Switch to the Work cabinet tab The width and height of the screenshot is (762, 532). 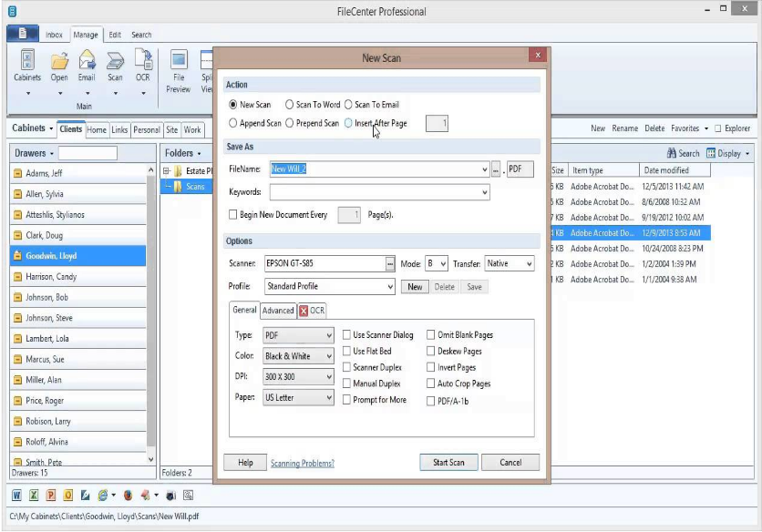coord(192,129)
